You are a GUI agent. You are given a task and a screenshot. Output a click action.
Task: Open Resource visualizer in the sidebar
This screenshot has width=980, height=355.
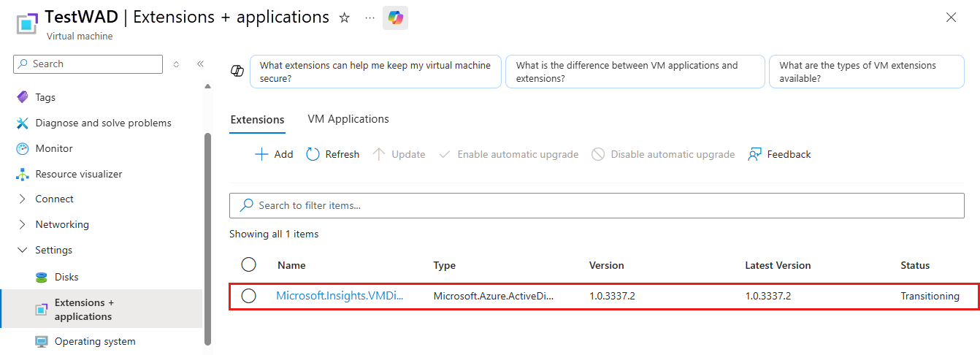click(78, 174)
